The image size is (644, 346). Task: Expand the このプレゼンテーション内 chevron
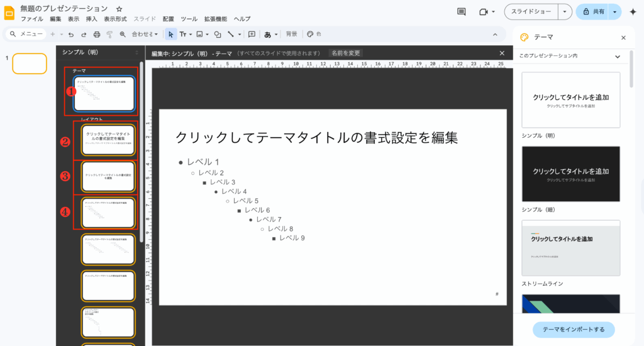[x=618, y=57]
